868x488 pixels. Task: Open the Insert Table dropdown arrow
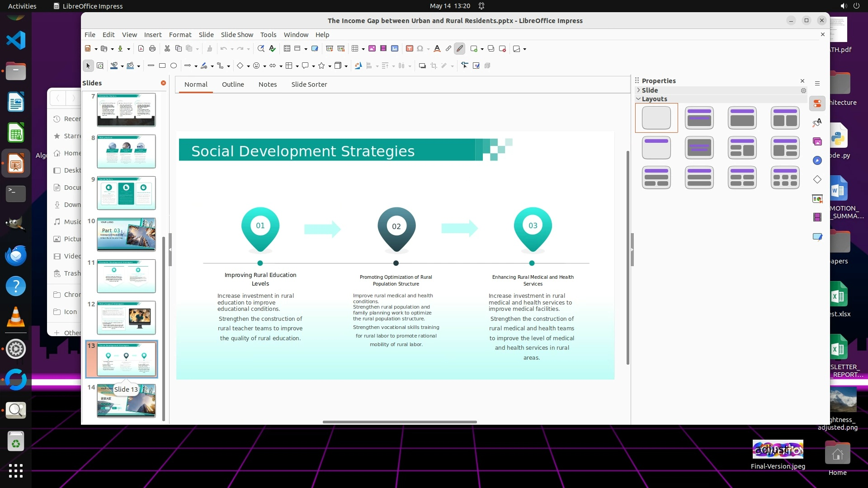pos(363,49)
